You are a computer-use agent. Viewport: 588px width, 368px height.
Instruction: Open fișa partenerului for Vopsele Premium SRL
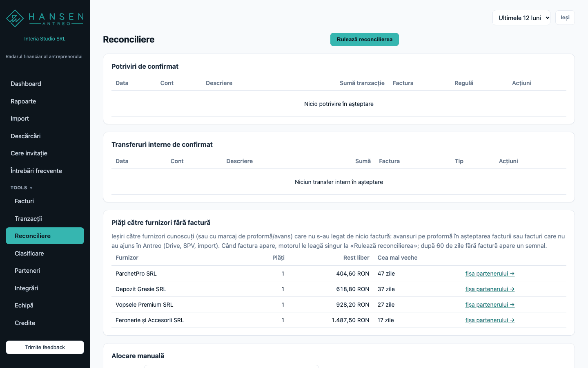(x=490, y=305)
